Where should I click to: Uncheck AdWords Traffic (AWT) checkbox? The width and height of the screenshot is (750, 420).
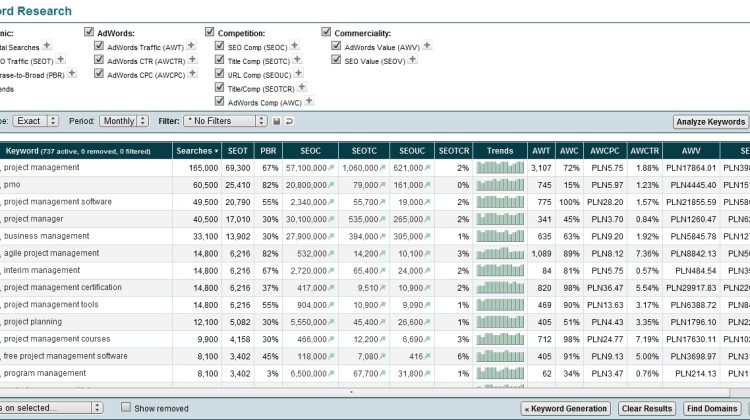click(x=99, y=45)
